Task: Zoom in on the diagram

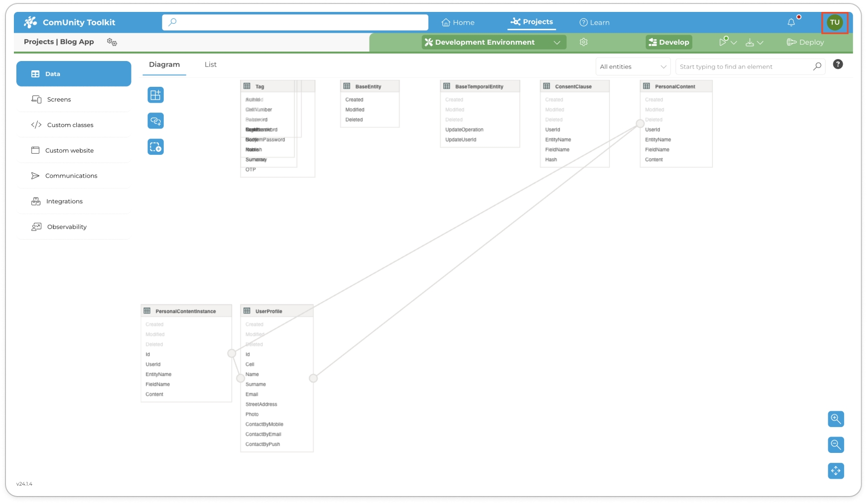Action: [x=836, y=419]
